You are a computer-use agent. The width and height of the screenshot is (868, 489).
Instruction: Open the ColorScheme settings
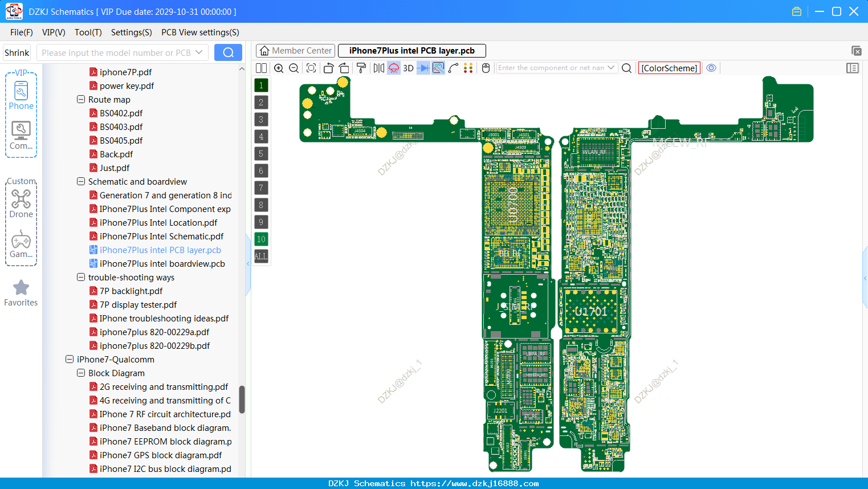pos(669,68)
